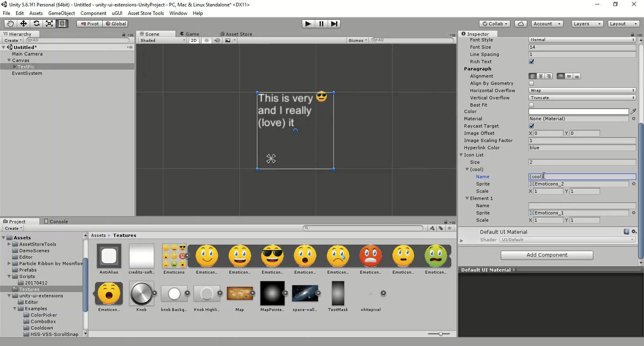The width and height of the screenshot is (644, 346).
Task: Click Project search by type icon
Action: pyautogui.click(x=432, y=228)
